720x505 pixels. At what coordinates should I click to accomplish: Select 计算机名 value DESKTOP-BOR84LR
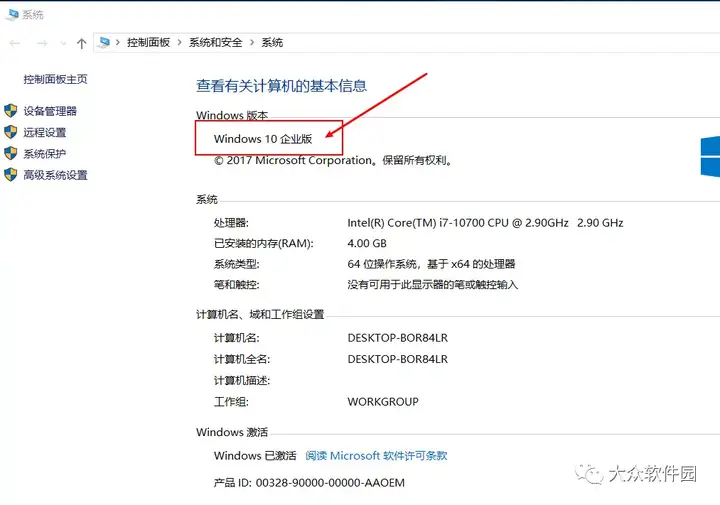click(x=398, y=338)
